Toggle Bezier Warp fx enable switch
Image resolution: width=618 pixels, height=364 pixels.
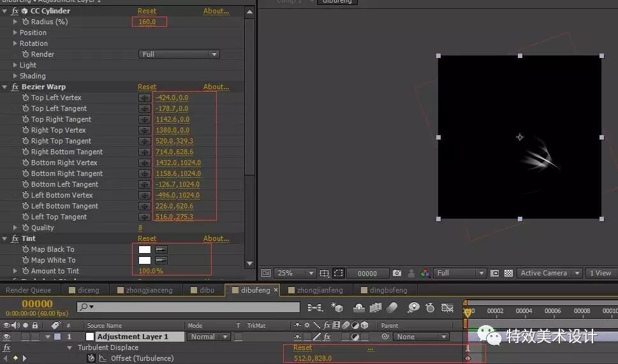[x=15, y=87]
